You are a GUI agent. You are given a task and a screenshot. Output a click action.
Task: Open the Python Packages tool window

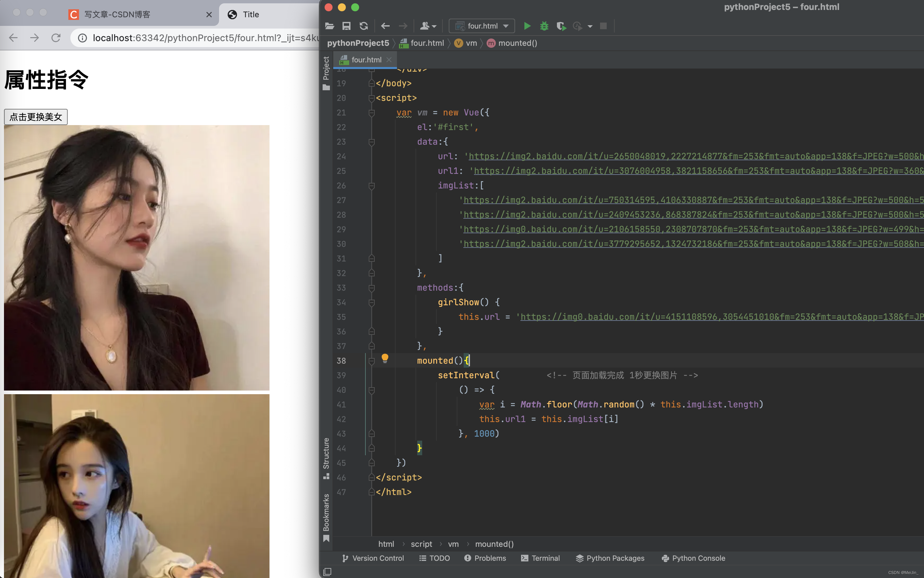click(610, 558)
